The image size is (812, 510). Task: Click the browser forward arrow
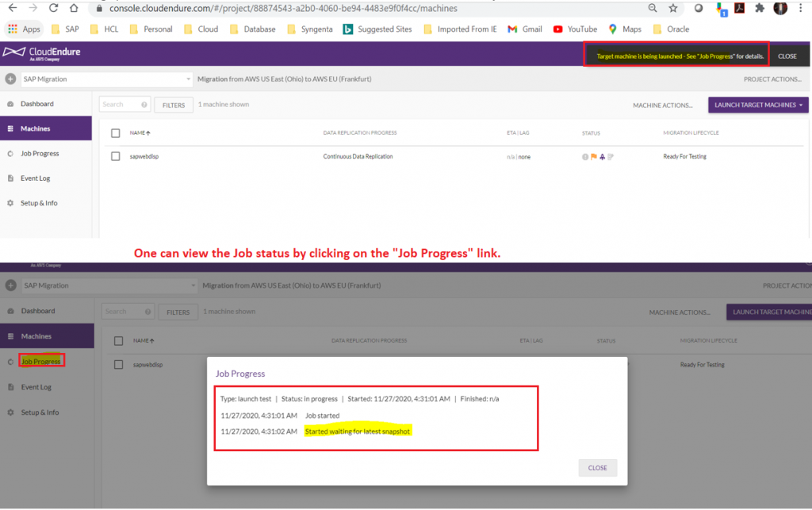33,8
